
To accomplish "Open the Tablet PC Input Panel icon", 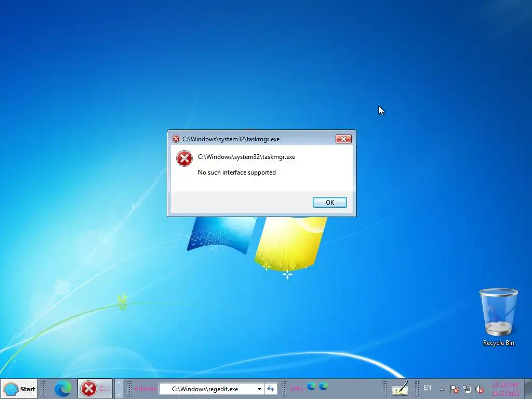I will 400,389.
